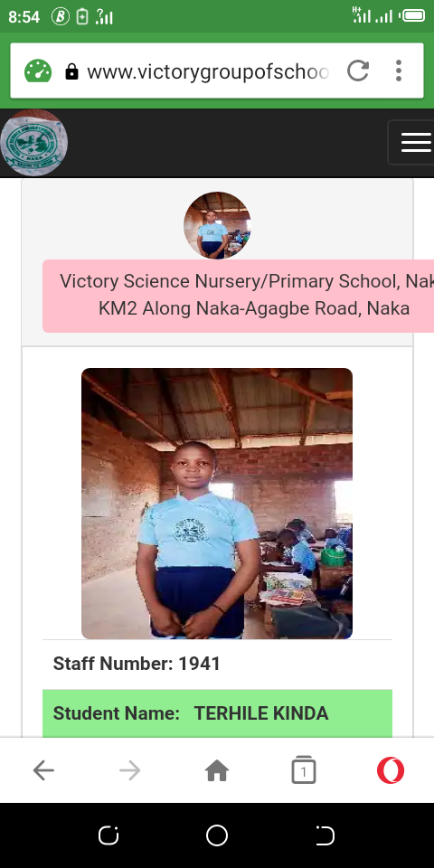The height and width of the screenshot is (868, 434).
Task: Expand the hamburger navigation menu
Action: 414,142
